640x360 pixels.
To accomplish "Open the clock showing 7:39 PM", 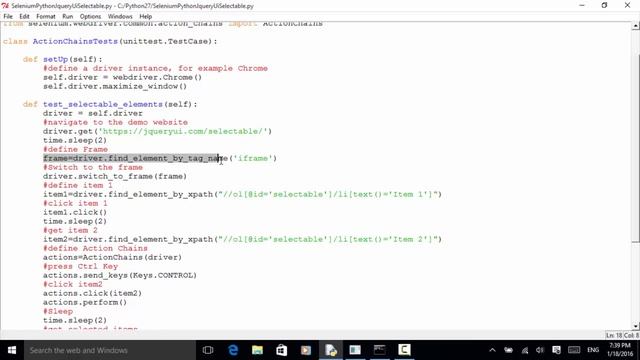I will (620, 350).
